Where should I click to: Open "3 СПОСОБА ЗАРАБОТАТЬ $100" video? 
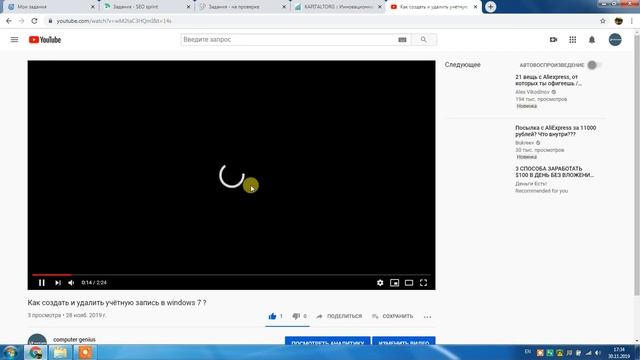pyautogui.click(x=554, y=171)
